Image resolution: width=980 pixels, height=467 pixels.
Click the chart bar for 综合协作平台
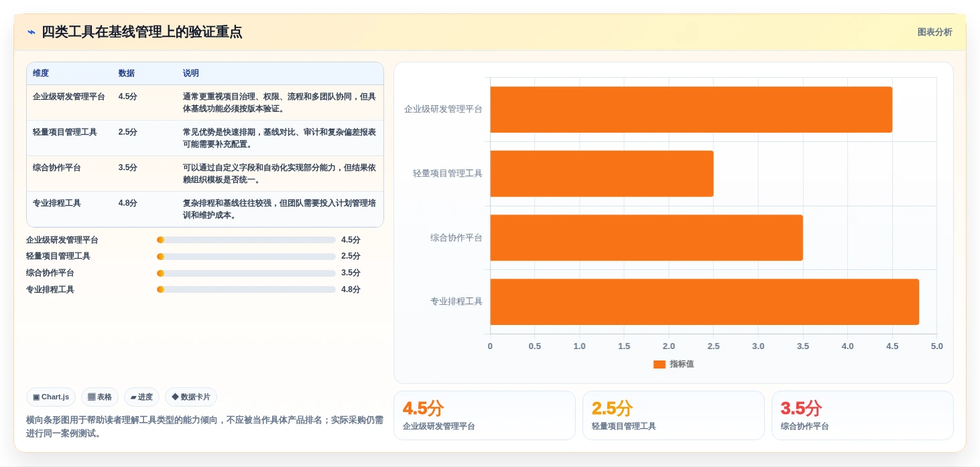click(x=647, y=238)
